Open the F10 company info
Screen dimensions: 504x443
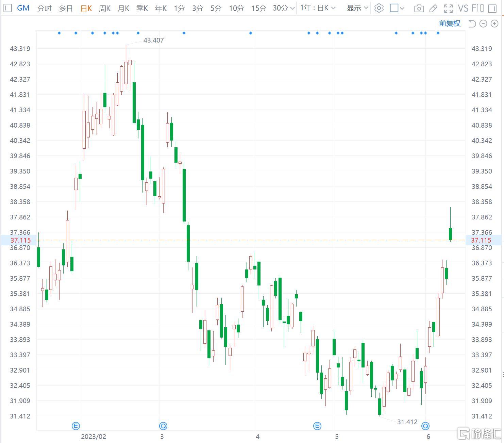pos(478,8)
